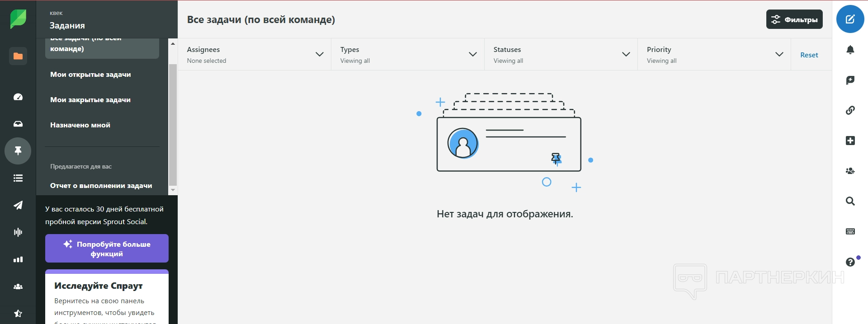
Task: Click the plus square icon
Action: pos(850,141)
